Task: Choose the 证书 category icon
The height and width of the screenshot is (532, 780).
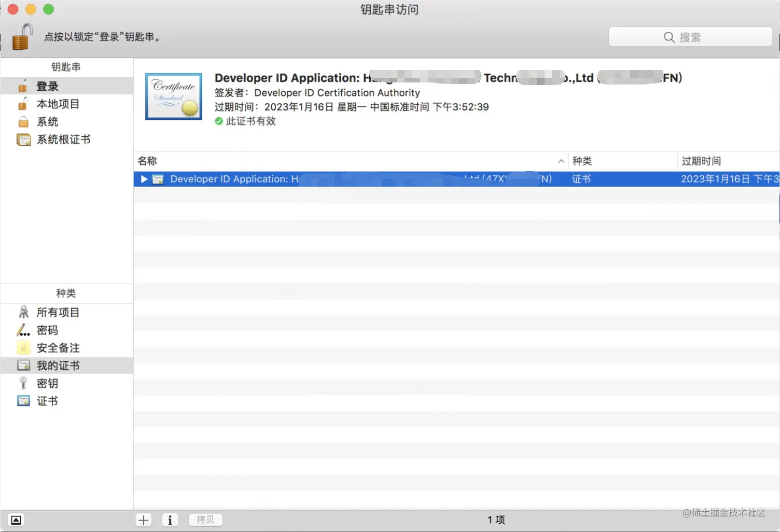Action: (23, 401)
